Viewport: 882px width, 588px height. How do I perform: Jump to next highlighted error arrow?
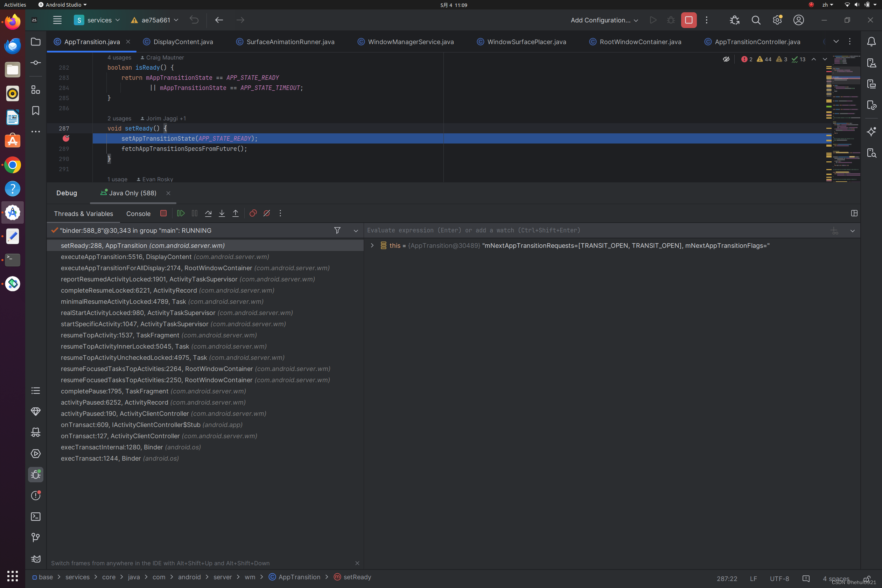tap(825, 59)
